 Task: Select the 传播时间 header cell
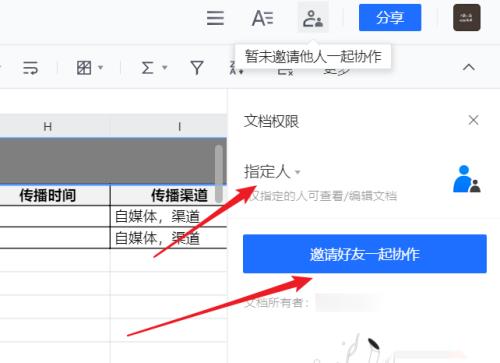(48, 195)
